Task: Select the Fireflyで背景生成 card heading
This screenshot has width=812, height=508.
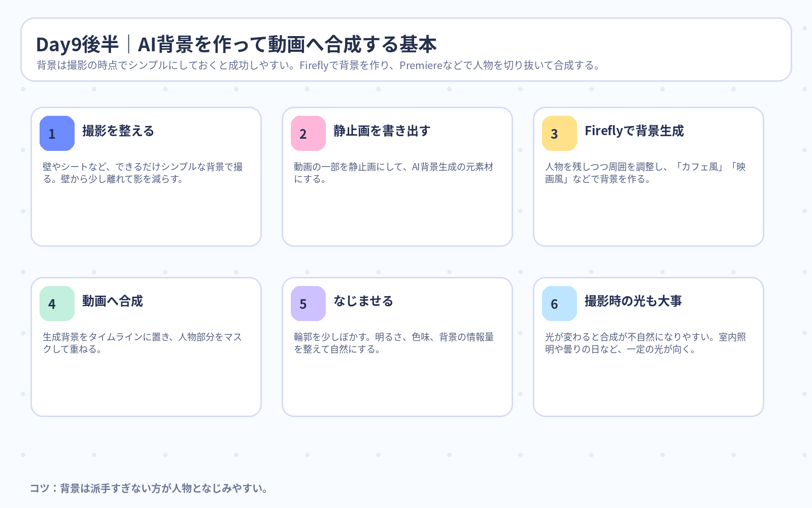Action: pyautogui.click(x=634, y=131)
